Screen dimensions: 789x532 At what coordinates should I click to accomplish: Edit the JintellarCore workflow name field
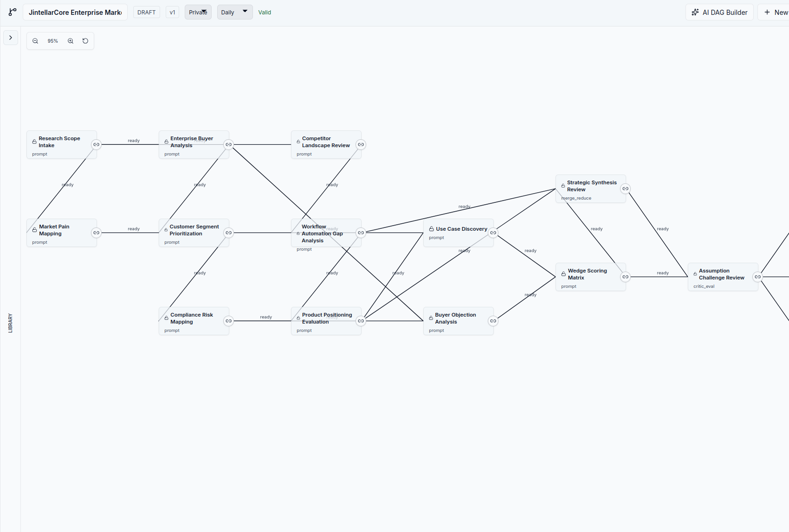(x=75, y=12)
